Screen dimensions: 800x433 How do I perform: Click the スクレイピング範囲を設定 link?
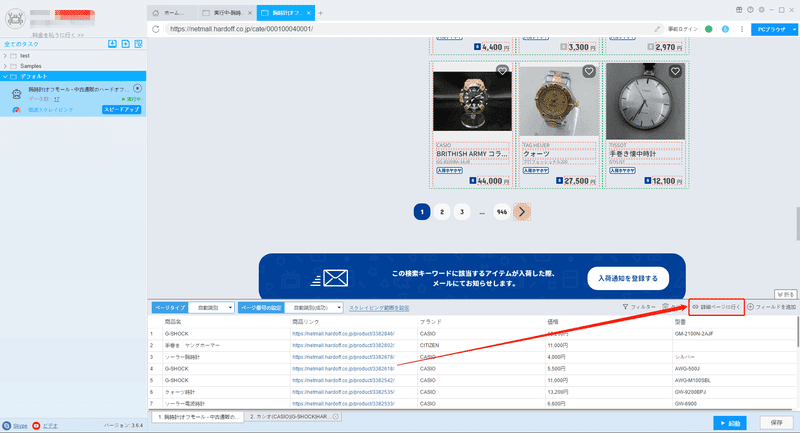tap(379, 308)
